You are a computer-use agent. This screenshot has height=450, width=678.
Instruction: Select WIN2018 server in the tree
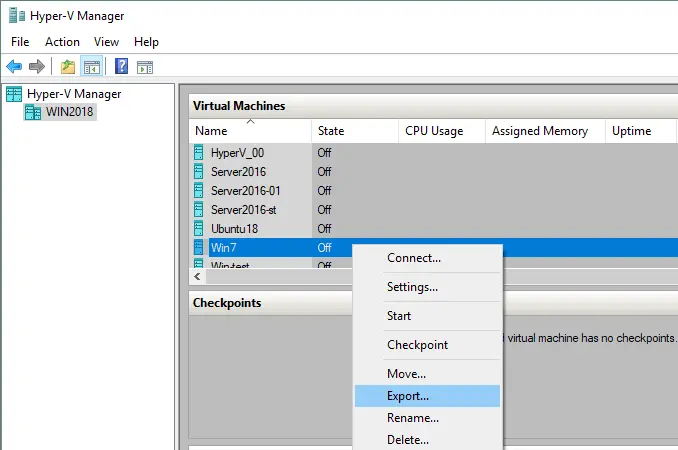69,112
